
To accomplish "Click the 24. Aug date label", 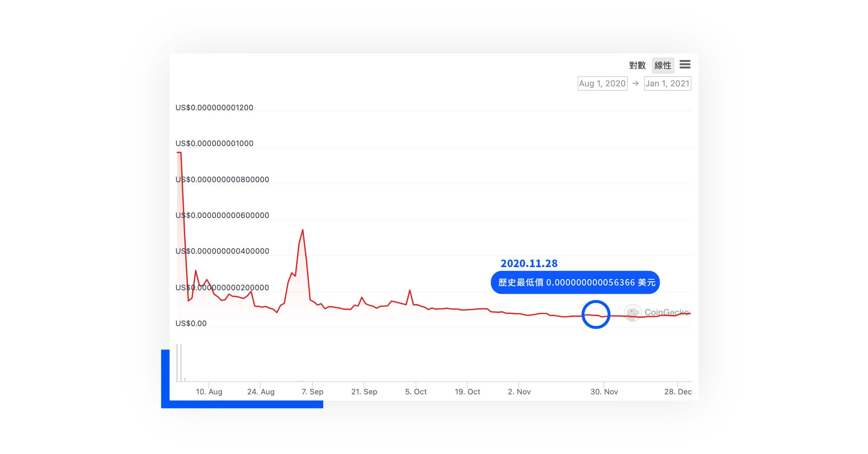I will coord(261,392).
